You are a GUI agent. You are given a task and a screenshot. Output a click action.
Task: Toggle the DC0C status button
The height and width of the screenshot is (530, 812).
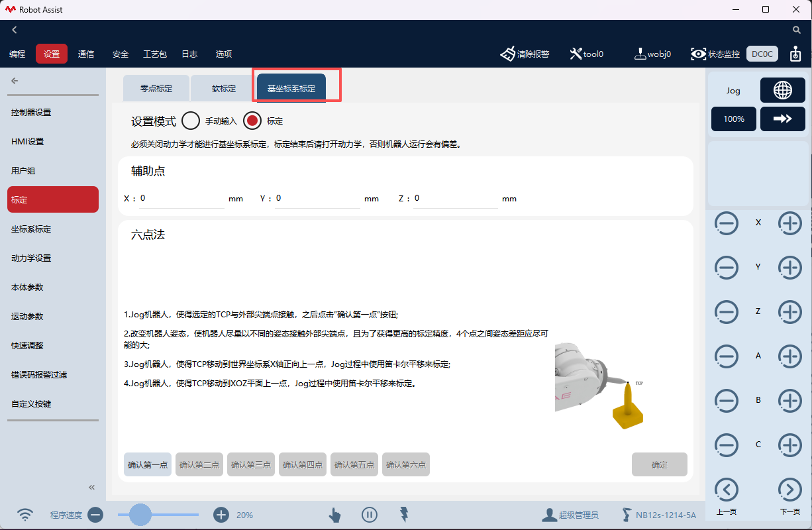(x=762, y=54)
